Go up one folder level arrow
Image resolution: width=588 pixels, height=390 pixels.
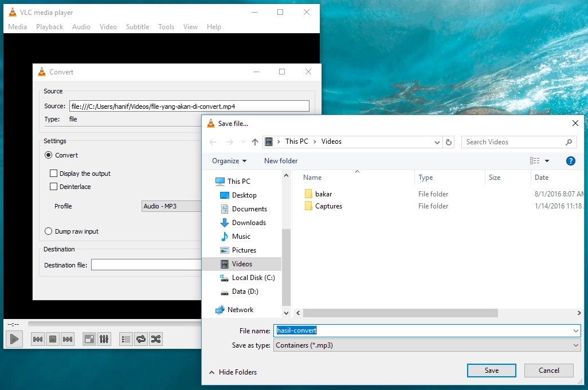point(255,142)
